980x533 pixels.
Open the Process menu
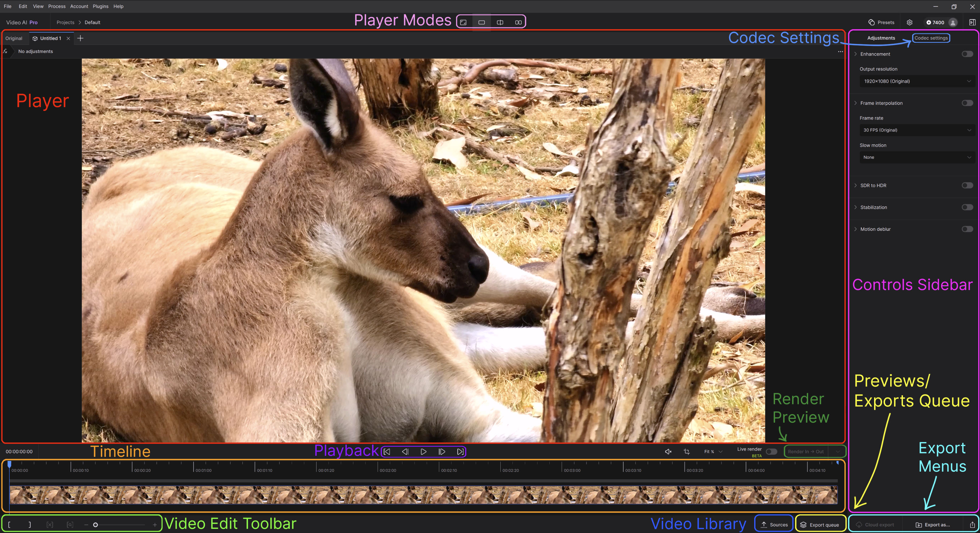[x=57, y=6]
